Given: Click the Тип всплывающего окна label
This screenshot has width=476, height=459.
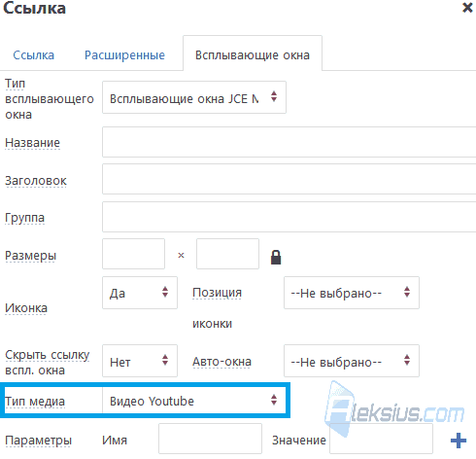Looking at the screenshot, I should 50,99.
